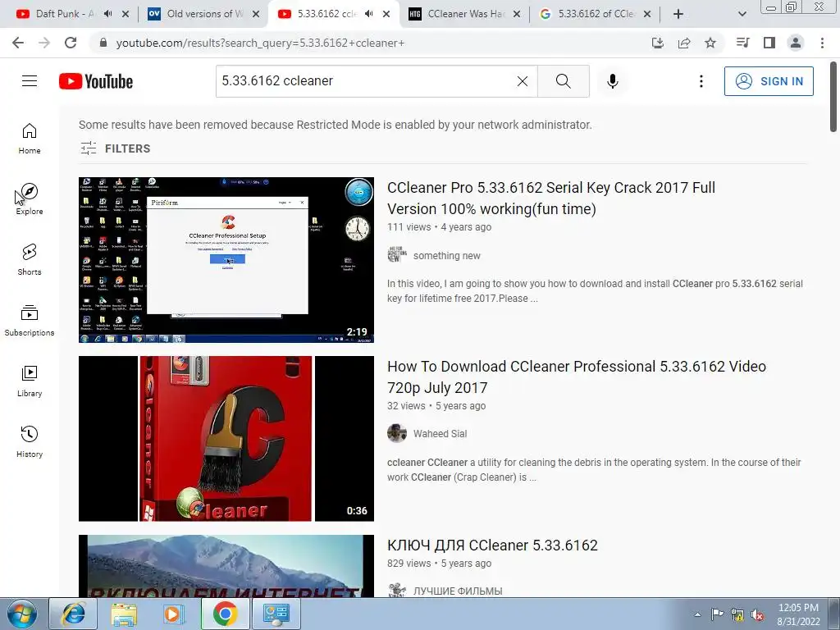Open the control panel taskbar icon
The height and width of the screenshot is (630, 840).
276,614
